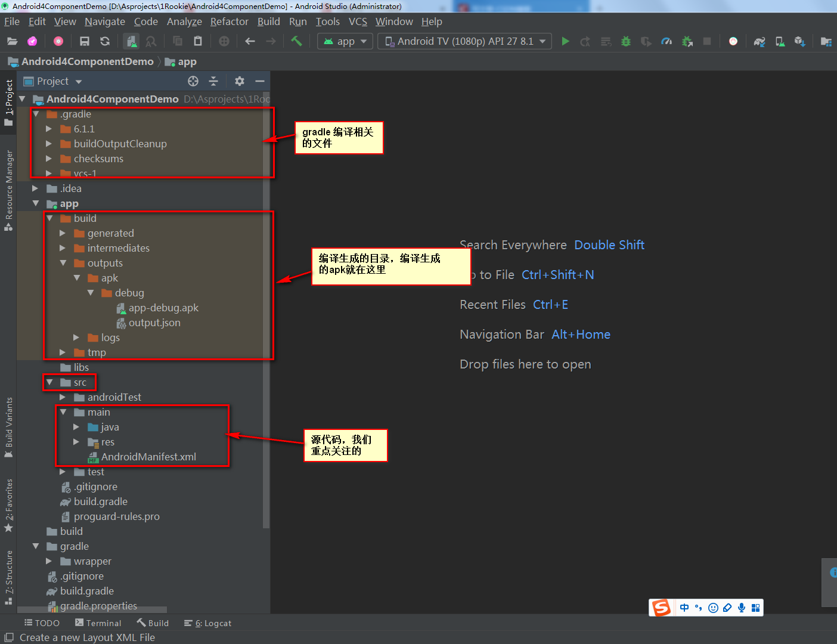Expand the wrapper folder
This screenshot has height=644, width=837.
49,561
